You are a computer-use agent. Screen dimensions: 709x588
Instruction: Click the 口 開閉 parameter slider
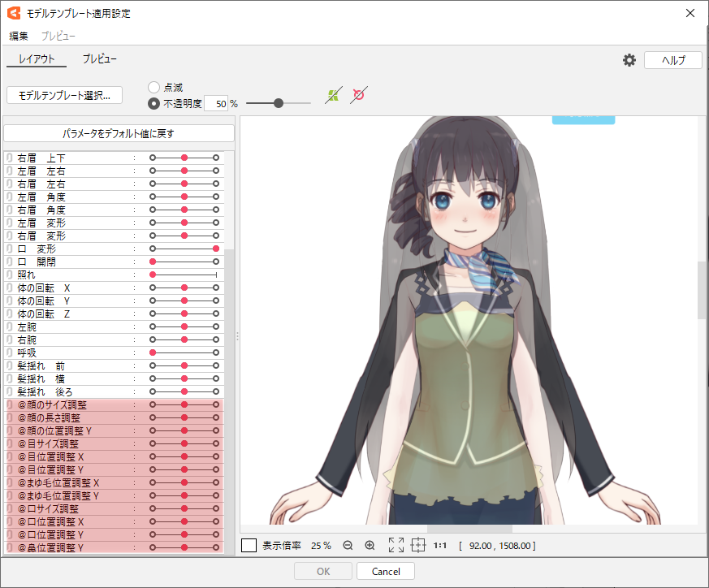point(184,262)
